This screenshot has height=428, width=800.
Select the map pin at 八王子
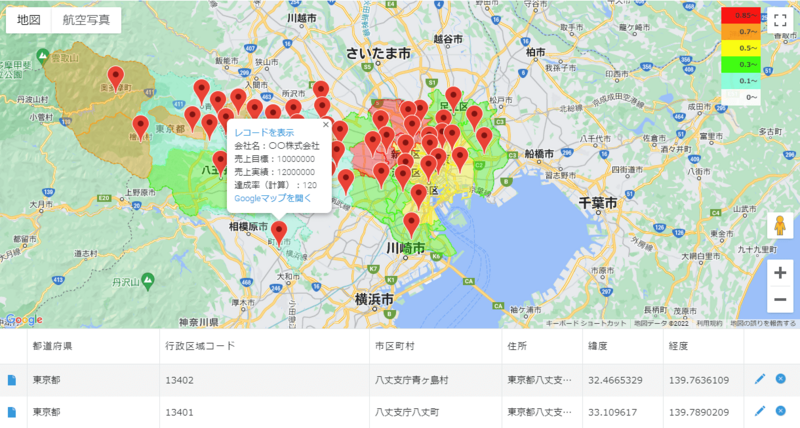(x=220, y=163)
